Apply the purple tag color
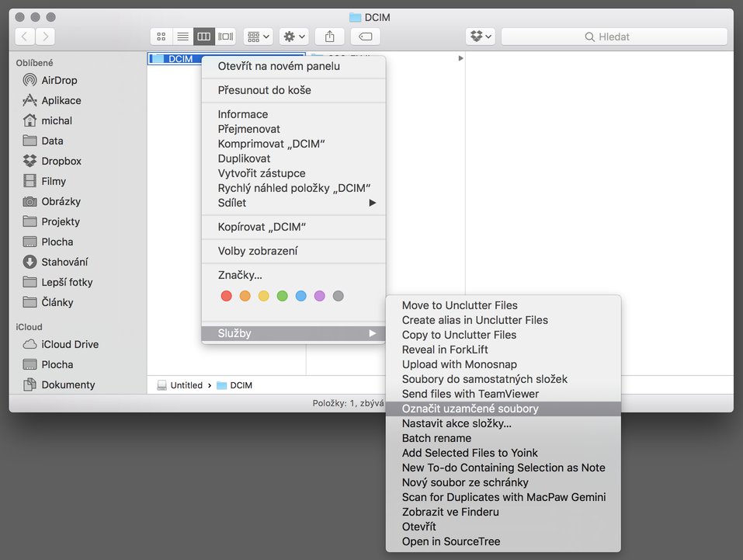 coord(319,296)
